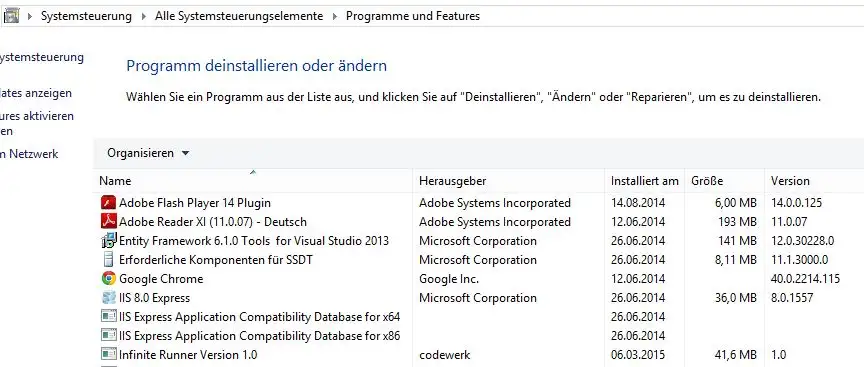
Task: Click install date 06.03.2015
Action: [x=638, y=354]
